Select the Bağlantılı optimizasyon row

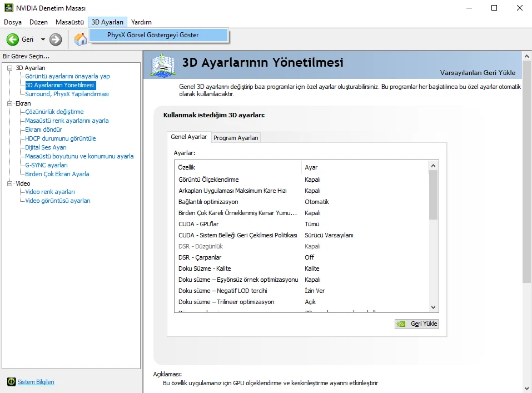pos(302,202)
